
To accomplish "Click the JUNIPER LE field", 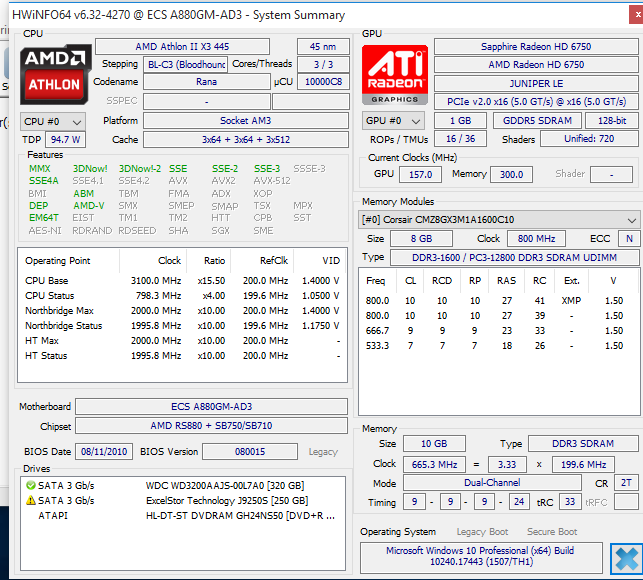I will (536, 84).
